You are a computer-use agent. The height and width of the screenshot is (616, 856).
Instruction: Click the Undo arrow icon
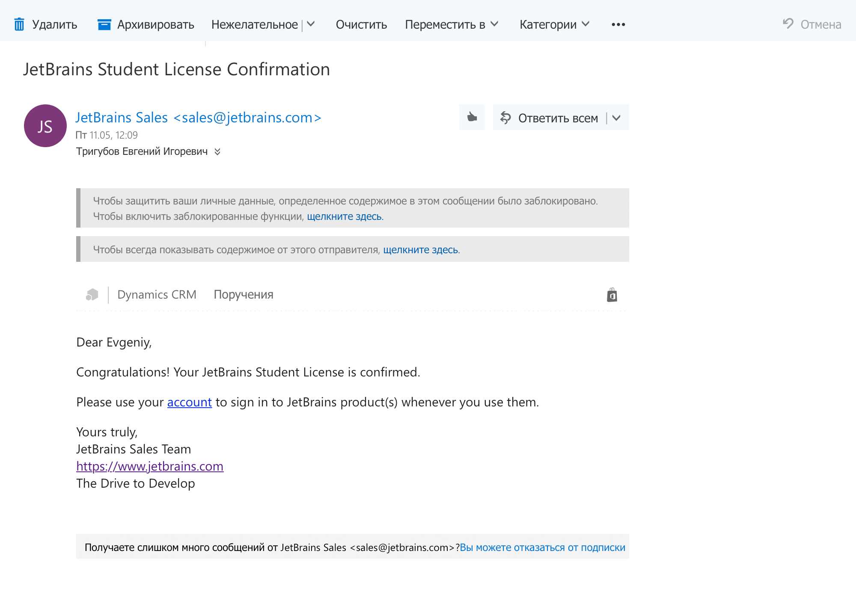(788, 24)
